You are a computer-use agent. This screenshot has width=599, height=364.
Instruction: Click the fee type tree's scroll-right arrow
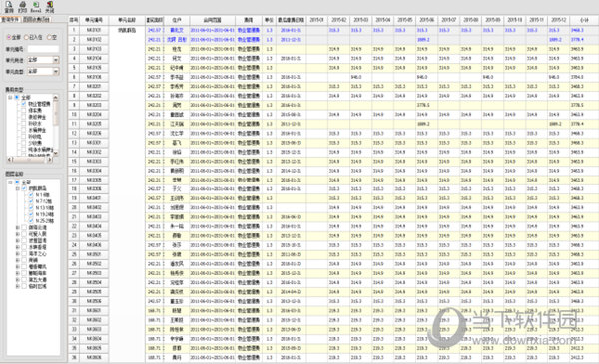pyautogui.click(x=50, y=160)
